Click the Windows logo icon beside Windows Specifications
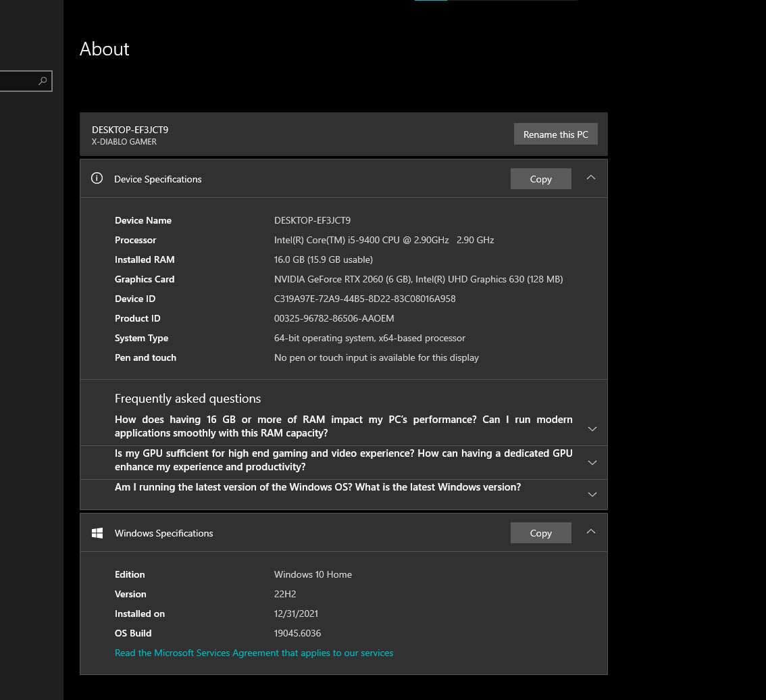This screenshot has width=766, height=700. click(x=97, y=533)
